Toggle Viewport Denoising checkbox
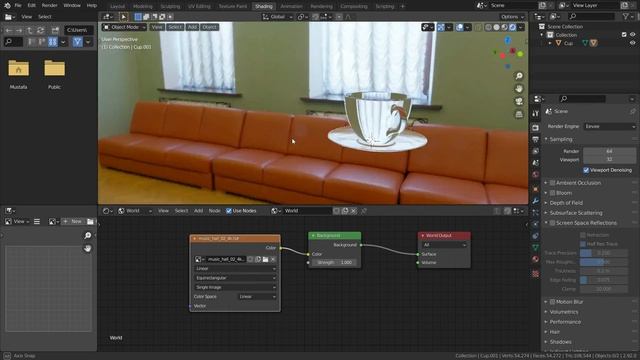Image resolution: width=640 pixels, height=360 pixels. pos(586,170)
